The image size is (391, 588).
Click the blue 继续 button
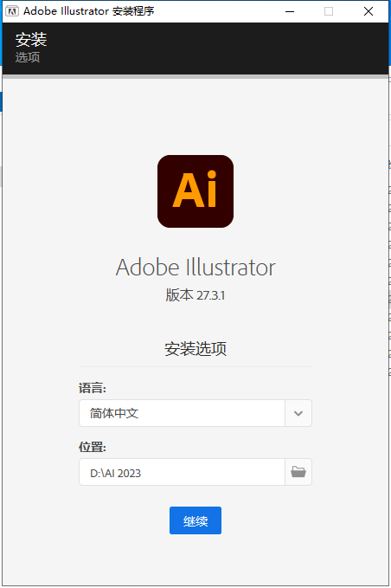coord(195,520)
